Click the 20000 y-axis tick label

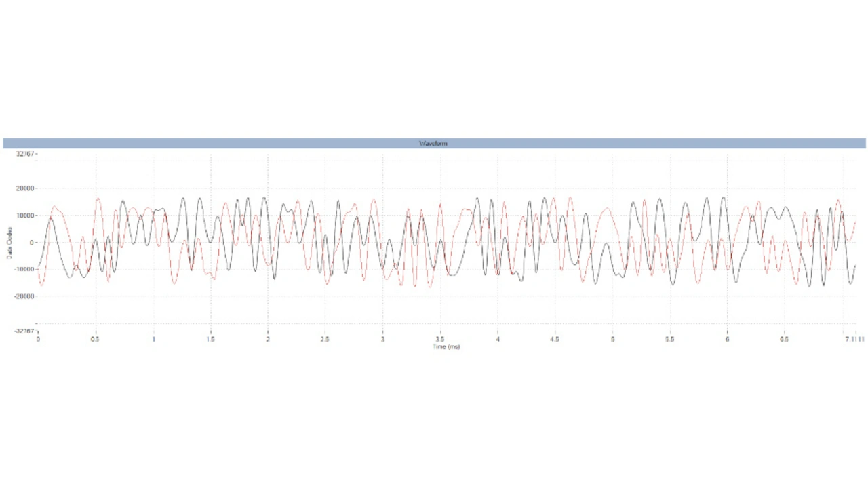point(26,188)
